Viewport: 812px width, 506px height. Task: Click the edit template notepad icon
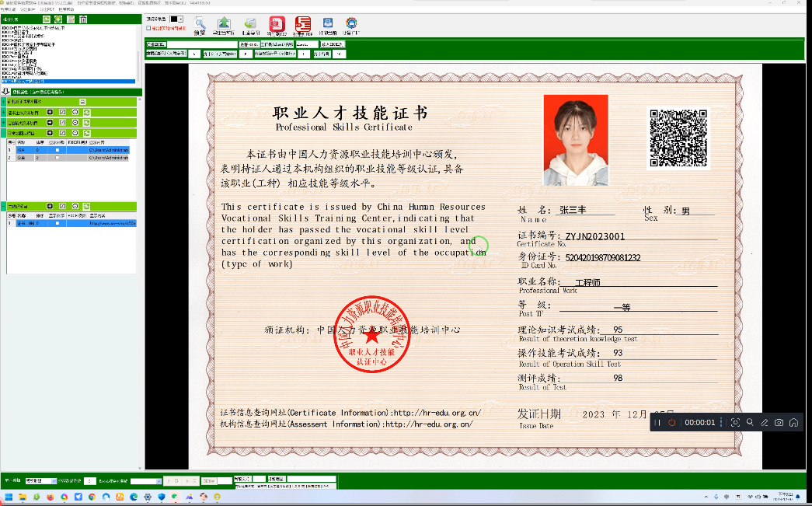pyautogui.click(x=71, y=19)
